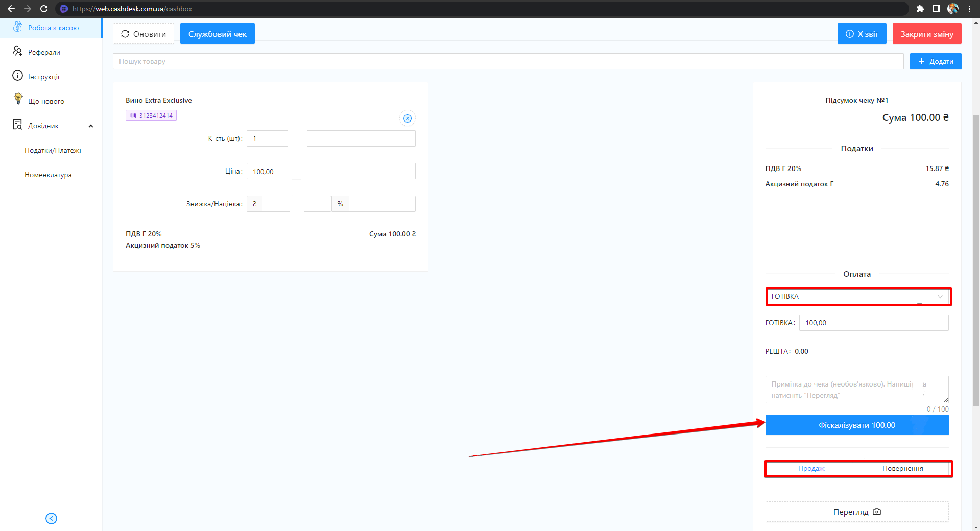This screenshot has height=531, width=980.
Task: Click the barcode tag 3123412414
Action: pyautogui.click(x=151, y=116)
